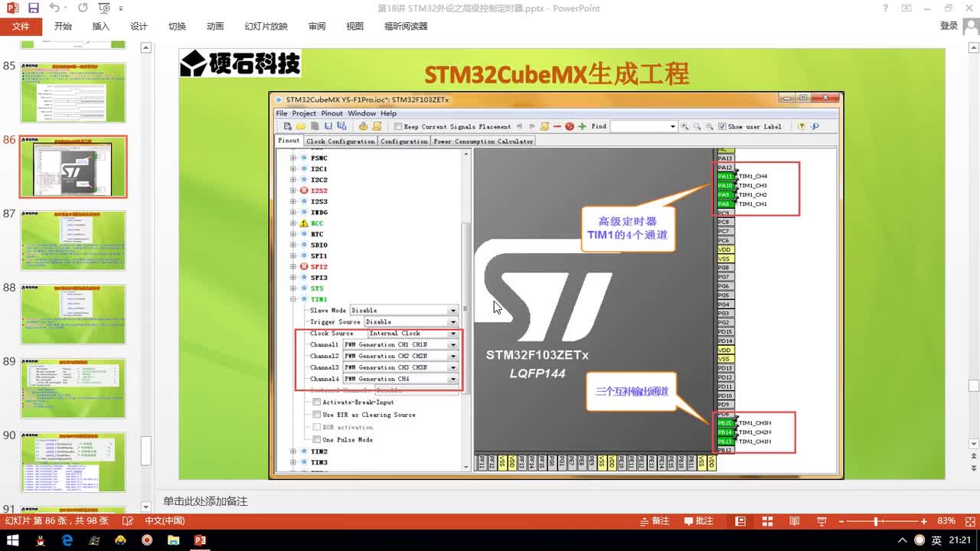
Task: Open the 幻灯片放映 ribbon tab
Action: [x=266, y=26]
